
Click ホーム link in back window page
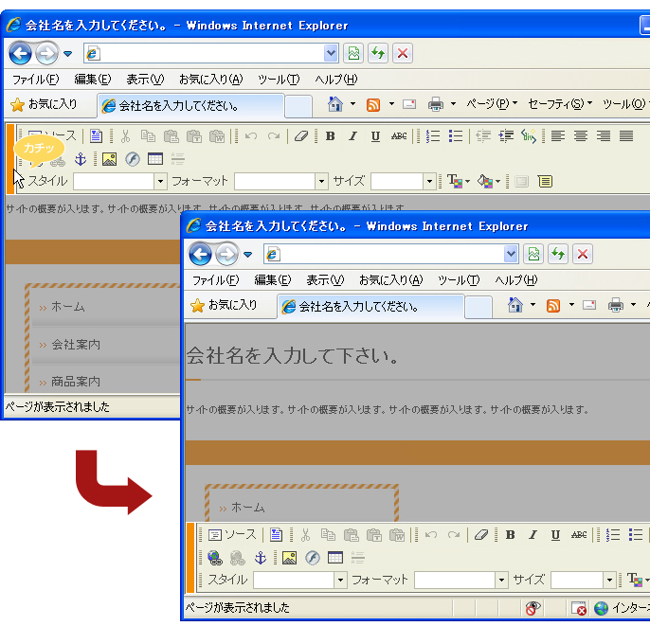(x=68, y=307)
